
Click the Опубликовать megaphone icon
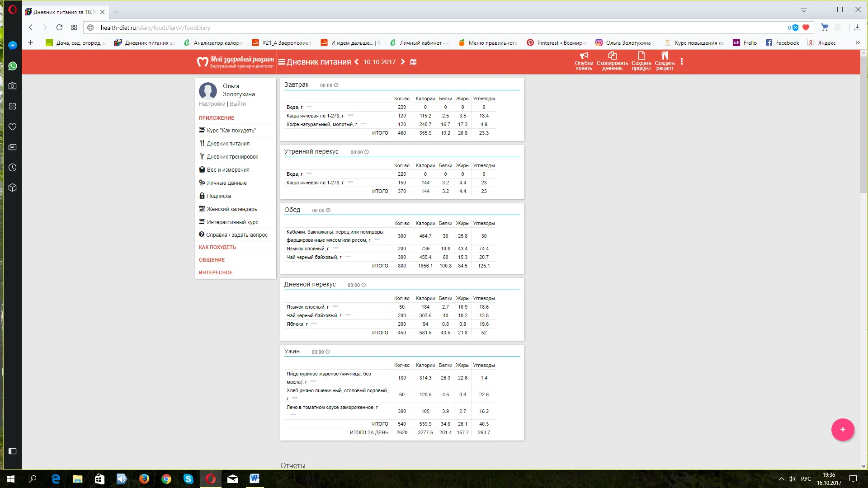584,56
